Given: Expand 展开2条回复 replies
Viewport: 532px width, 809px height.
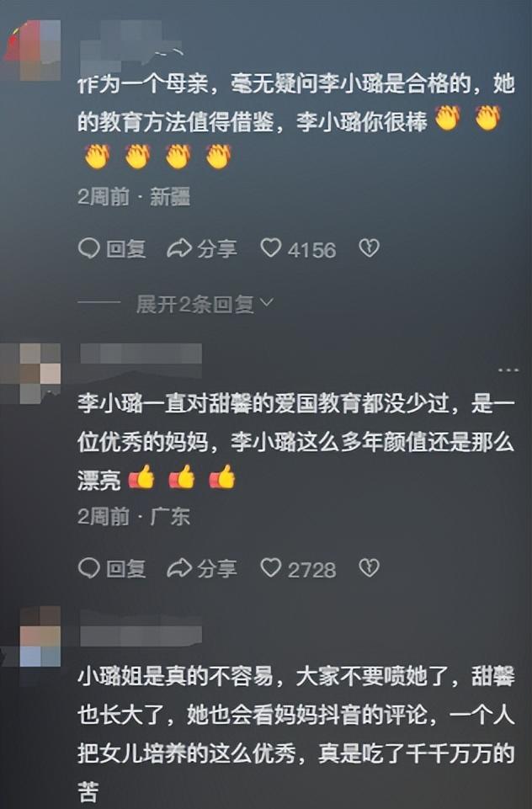Looking at the screenshot, I should point(195,304).
